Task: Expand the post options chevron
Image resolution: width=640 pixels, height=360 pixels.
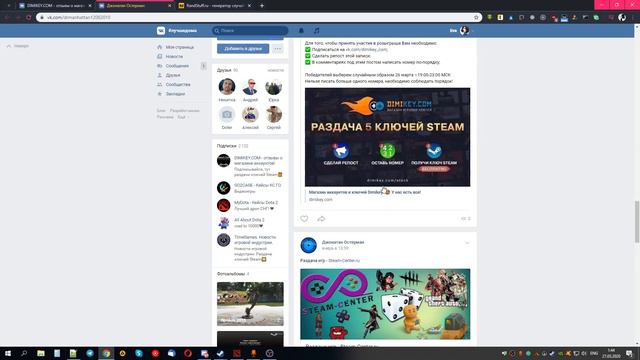Action: tap(467, 243)
